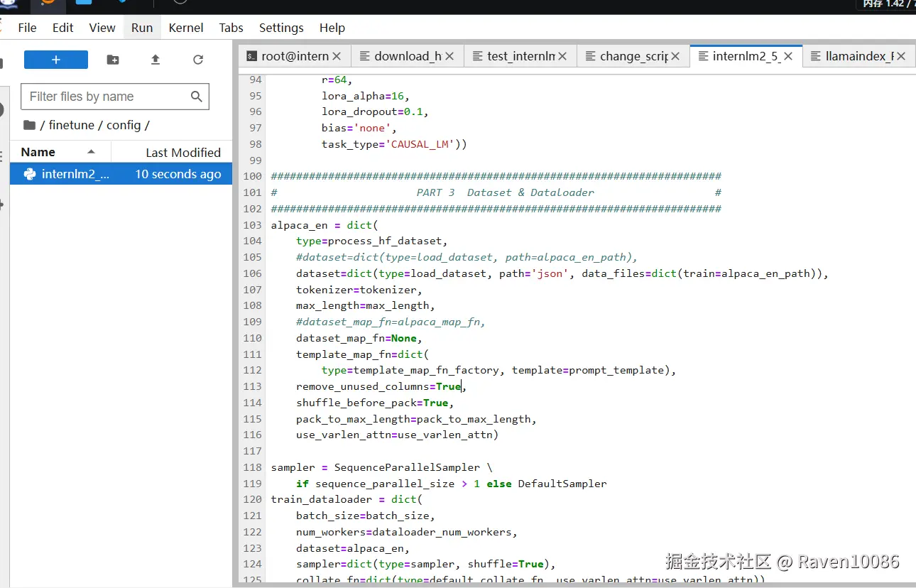Switch to the change_script tab
This screenshot has height=588, width=916.
pos(633,56)
